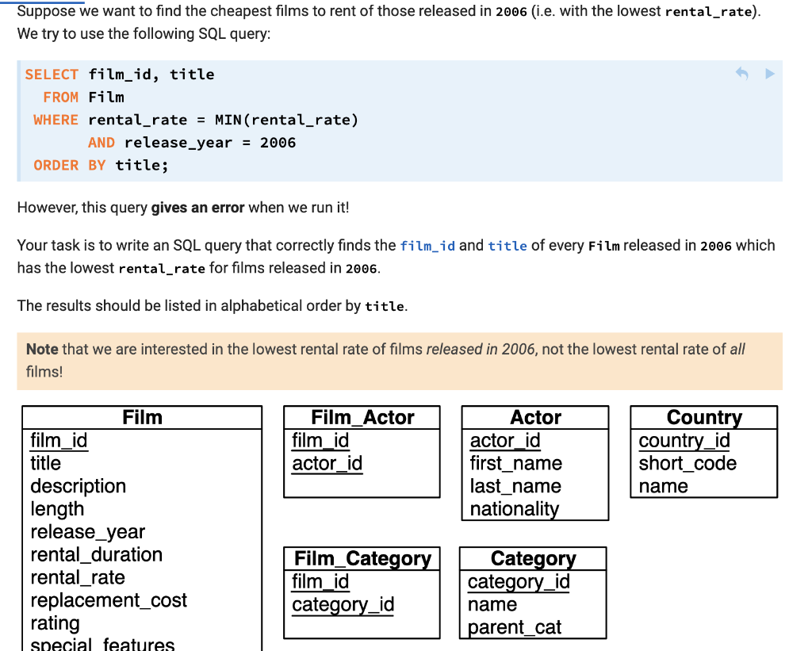This screenshot has height=651, width=812.
Task: Click the underlined film_id column in Film table
Action: 59,441
